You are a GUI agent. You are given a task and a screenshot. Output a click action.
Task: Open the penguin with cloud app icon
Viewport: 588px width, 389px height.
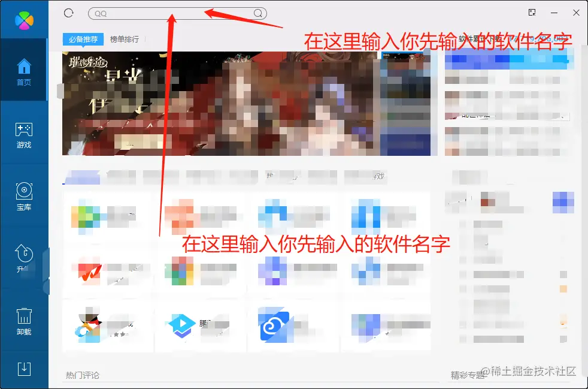click(88, 325)
